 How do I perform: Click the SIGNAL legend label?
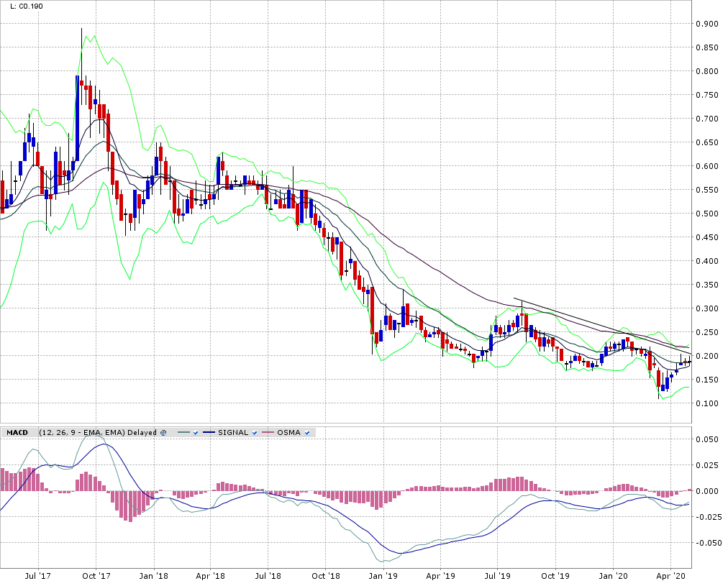click(233, 432)
